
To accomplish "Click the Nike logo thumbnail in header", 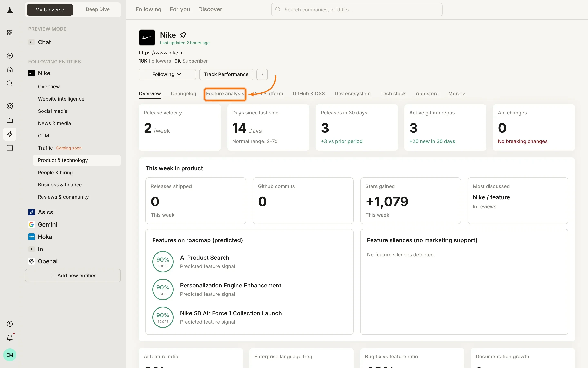I will (x=147, y=37).
